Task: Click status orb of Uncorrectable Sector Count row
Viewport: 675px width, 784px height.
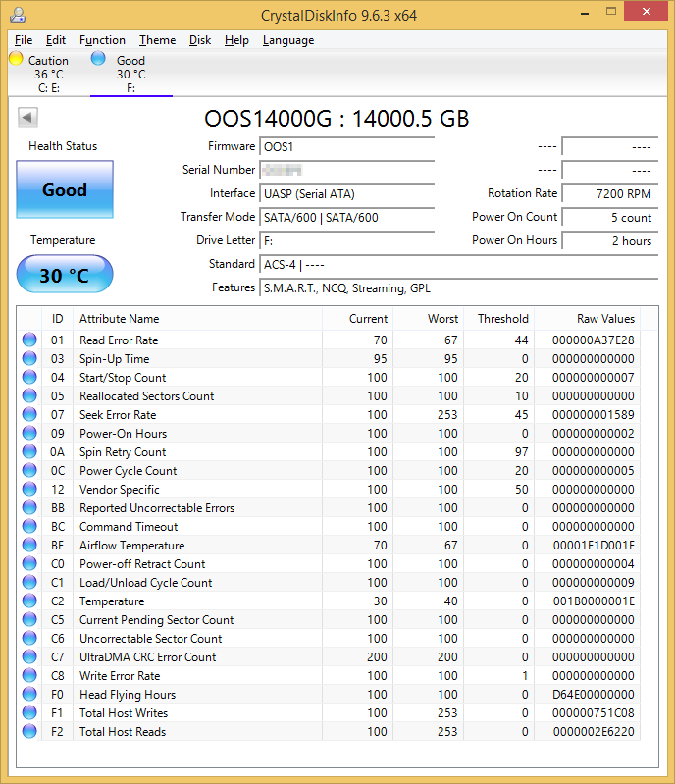Action: point(29,638)
